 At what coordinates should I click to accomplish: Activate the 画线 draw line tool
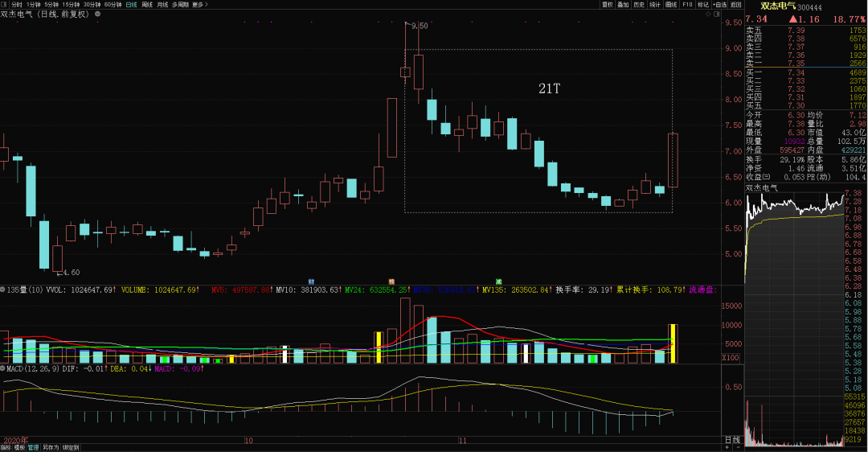pyautogui.click(x=671, y=5)
